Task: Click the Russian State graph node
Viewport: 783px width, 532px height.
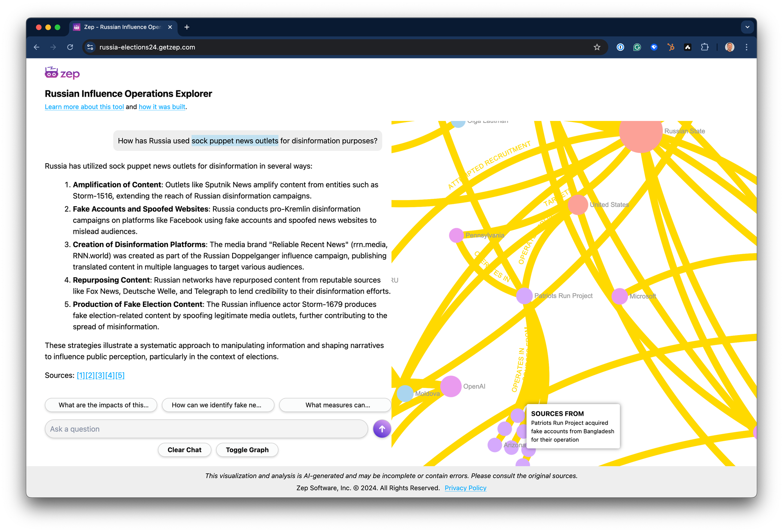Action: (x=640, y=132)
